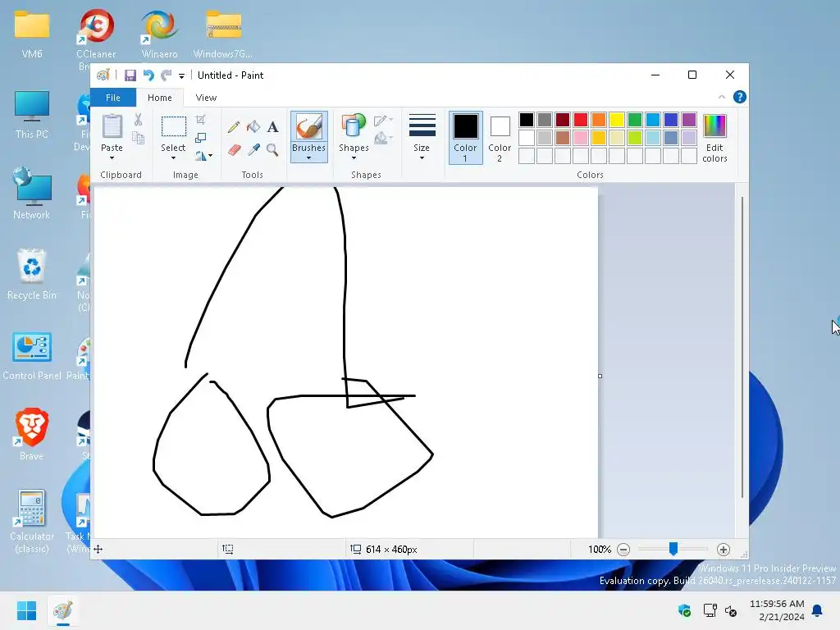Open the Shapes gallery icon
The image size is (840, 630).
pyautogui.click(x=354, y=127)
